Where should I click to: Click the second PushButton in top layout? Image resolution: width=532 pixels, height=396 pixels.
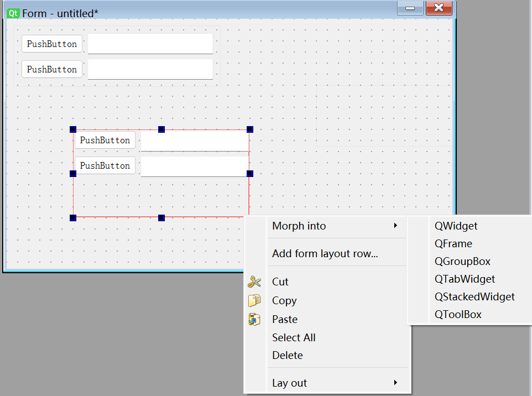click(x=52, y=69)
